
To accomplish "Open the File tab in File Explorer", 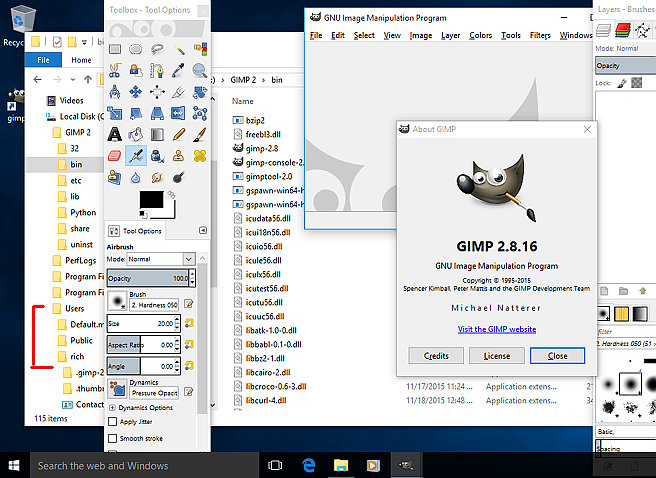I will click(43, 60).
